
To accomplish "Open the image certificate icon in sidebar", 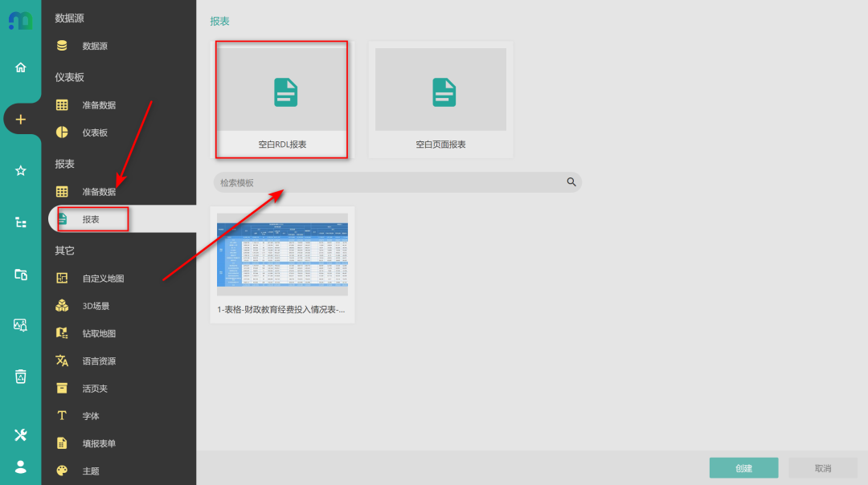I will (x=20, y=325).
